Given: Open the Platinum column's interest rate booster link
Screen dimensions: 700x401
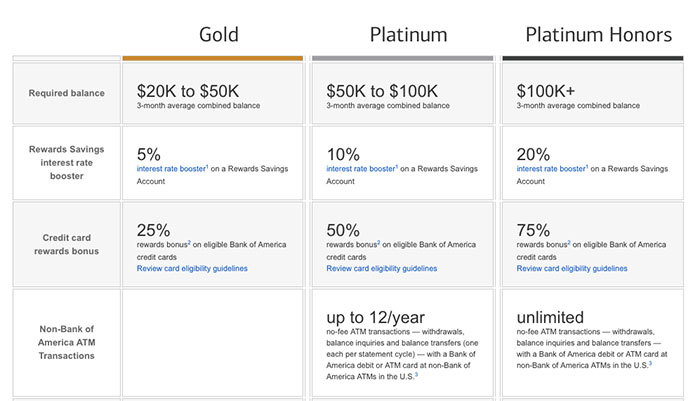Looking at the screenshot, I should [360, 169].
